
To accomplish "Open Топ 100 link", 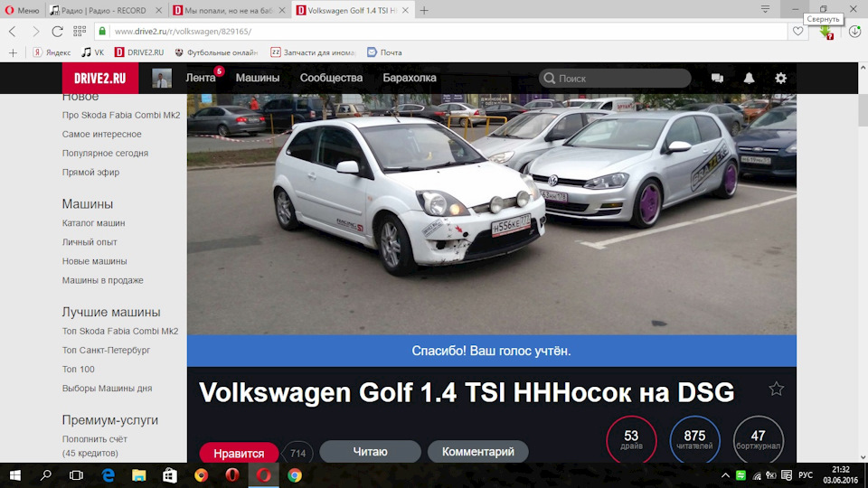I will pyautogui.click(x=78, y=369).
